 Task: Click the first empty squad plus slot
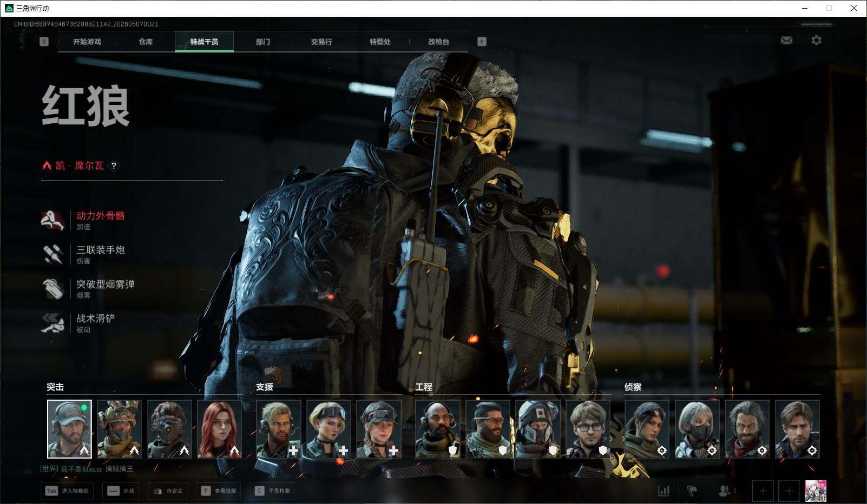(x=763, y=491)
